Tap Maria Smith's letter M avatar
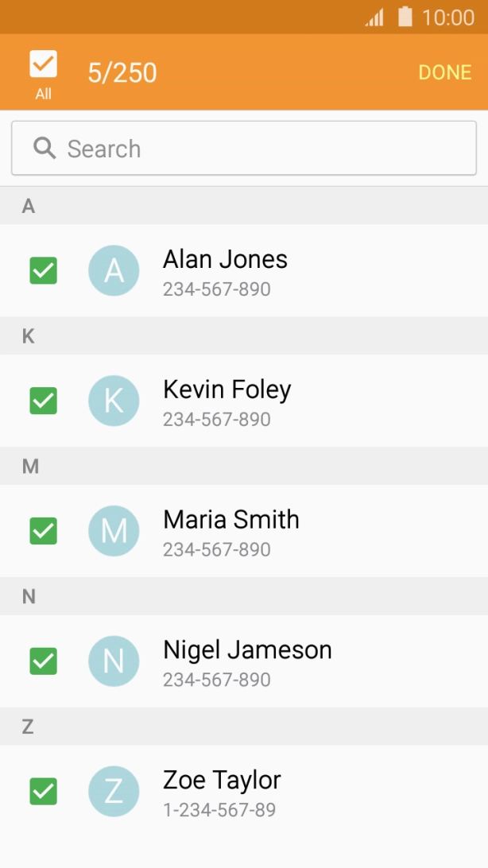The height and width of the screenshot is (868, 488). click(x=114, y=531)
